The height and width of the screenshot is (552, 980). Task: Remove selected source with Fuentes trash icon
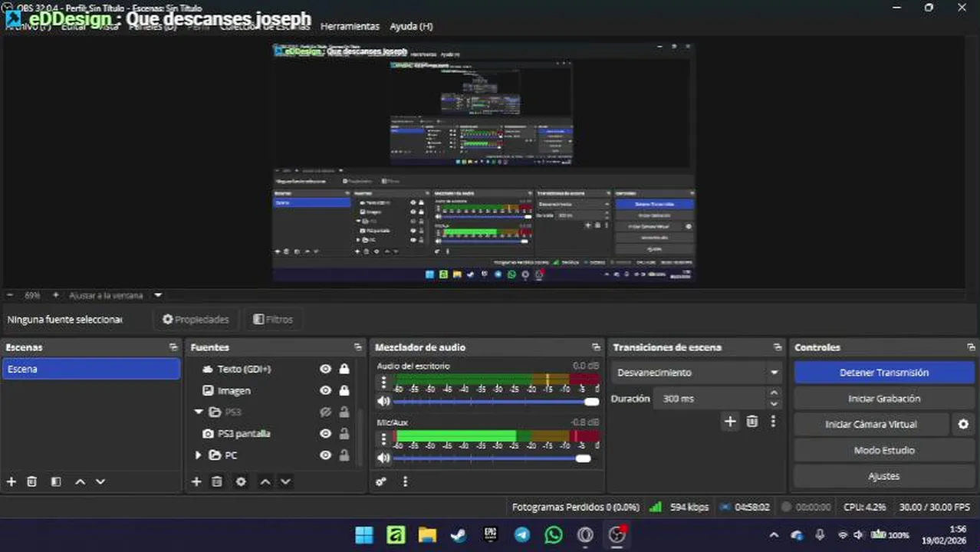[217, 481]
